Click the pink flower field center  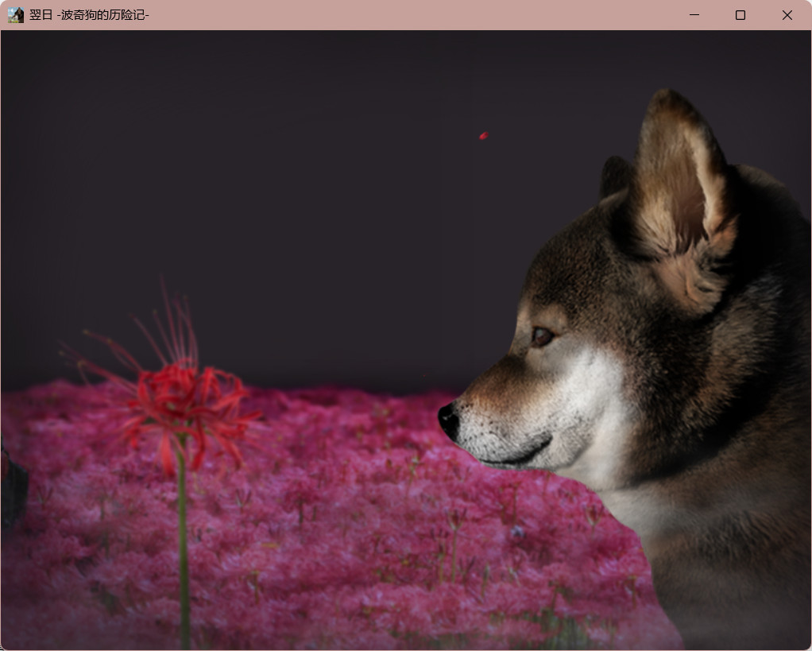(x=358, y=517)
